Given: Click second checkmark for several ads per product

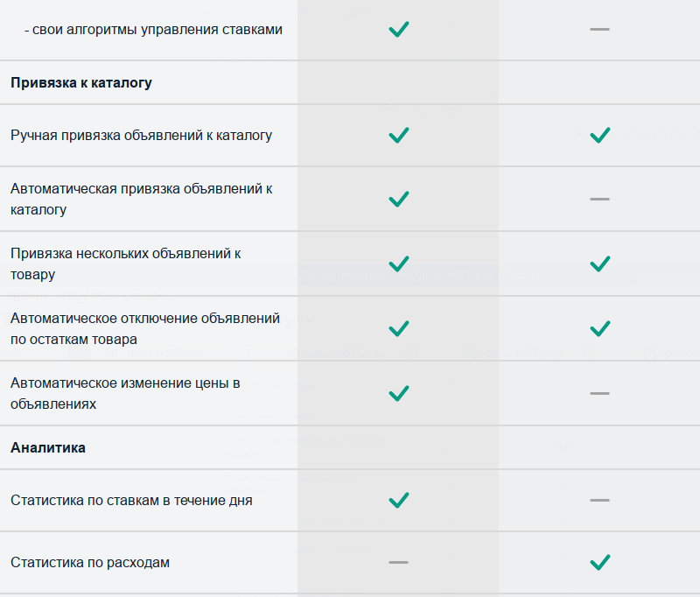Looking at the screenshot, I should coord(599,263).
